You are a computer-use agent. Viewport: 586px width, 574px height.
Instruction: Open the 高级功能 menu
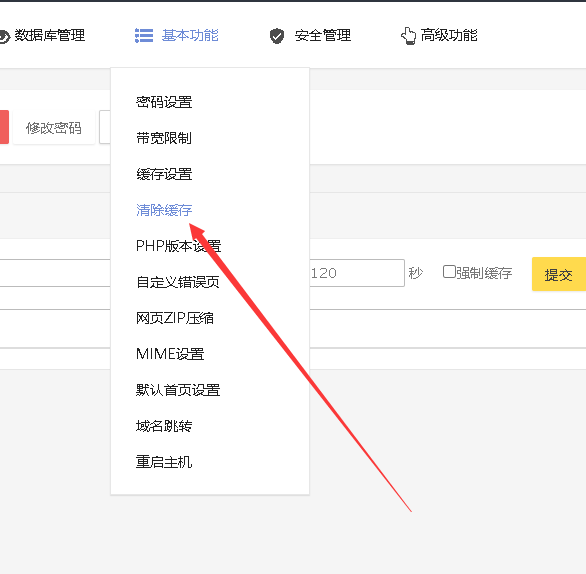[449, 36]
